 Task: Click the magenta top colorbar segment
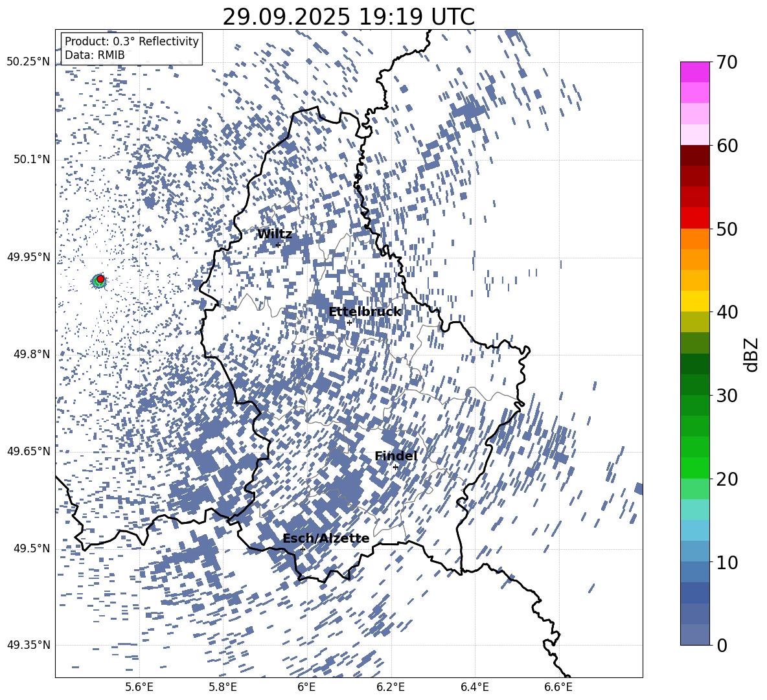(x=694, y=73)
